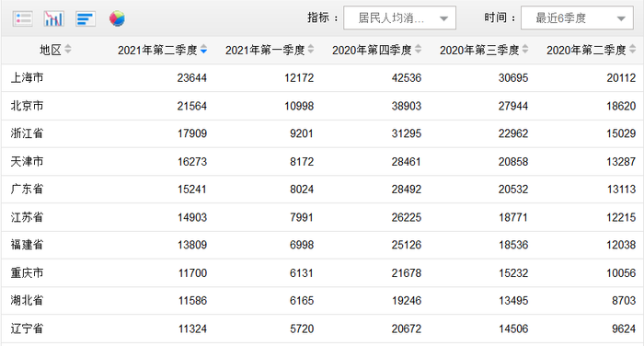Sort by 2020年第三季度 column
Viewport: 644px width, 346px height.
(x=525, y=50)
